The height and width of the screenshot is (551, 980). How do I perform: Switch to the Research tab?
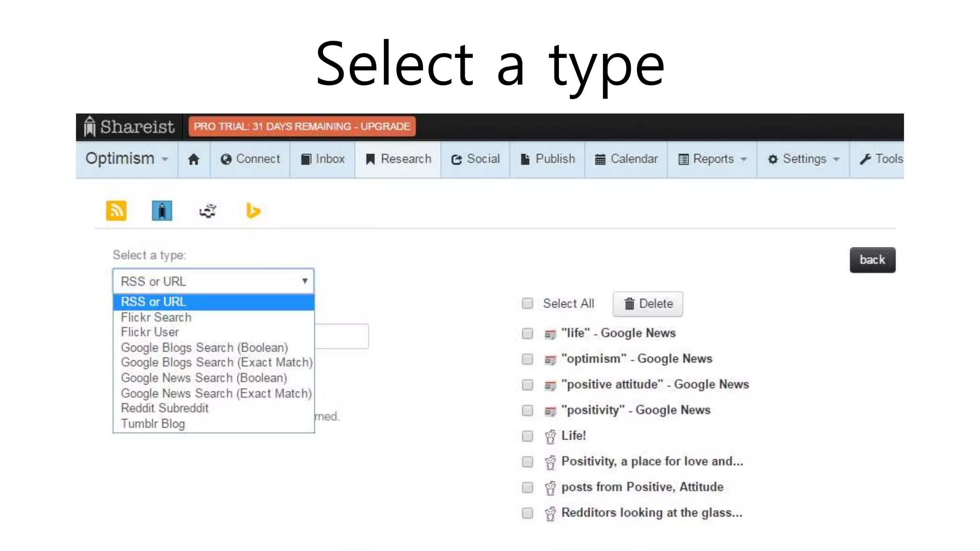click(x=398, y=159)
